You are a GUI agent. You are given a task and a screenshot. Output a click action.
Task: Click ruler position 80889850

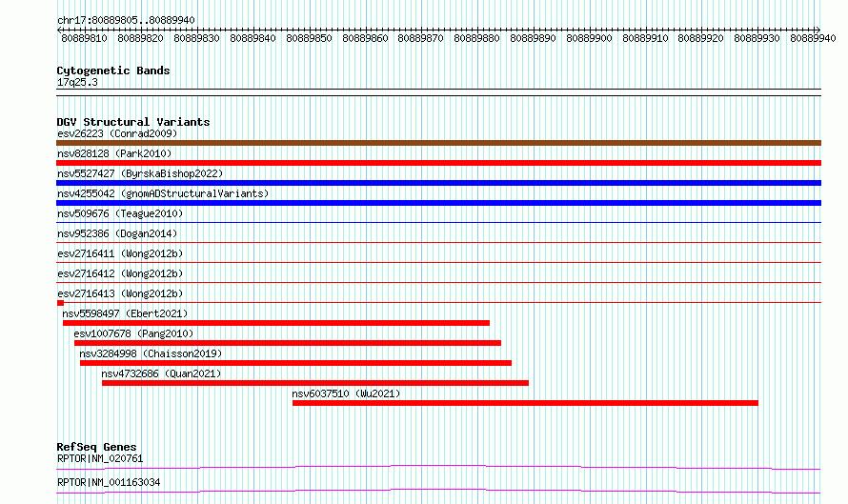[309, 38]
